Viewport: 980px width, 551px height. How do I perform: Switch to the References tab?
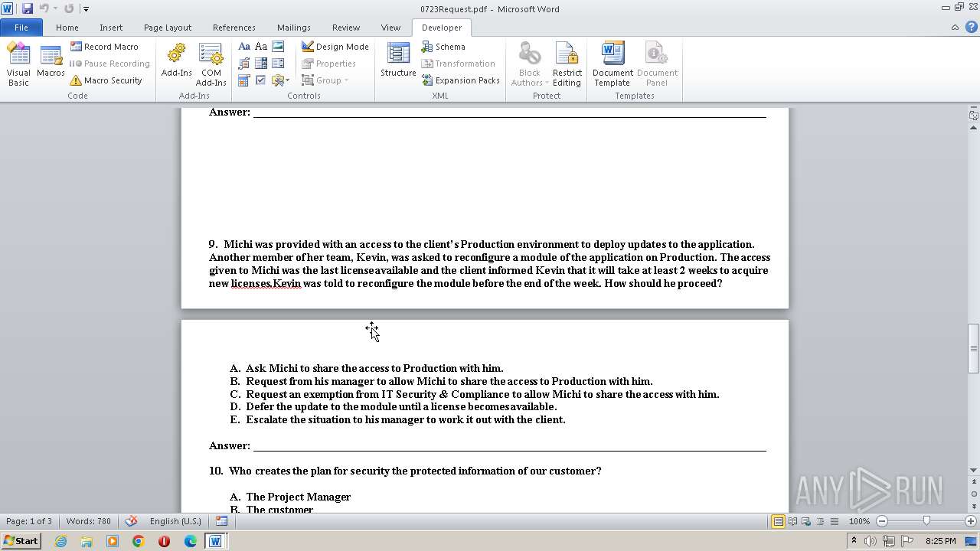coord(234,28)
